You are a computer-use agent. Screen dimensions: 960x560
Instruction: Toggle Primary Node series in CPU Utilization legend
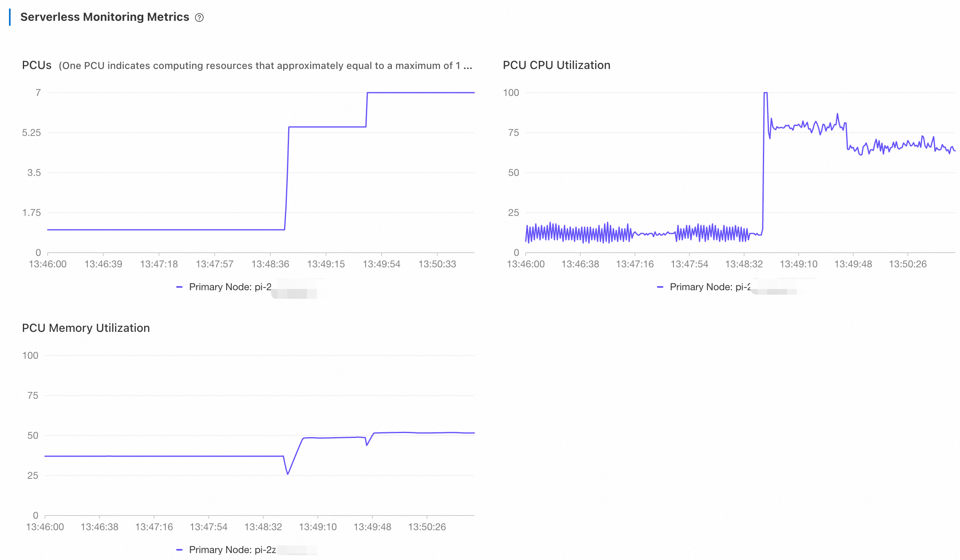tap(710, 287)
